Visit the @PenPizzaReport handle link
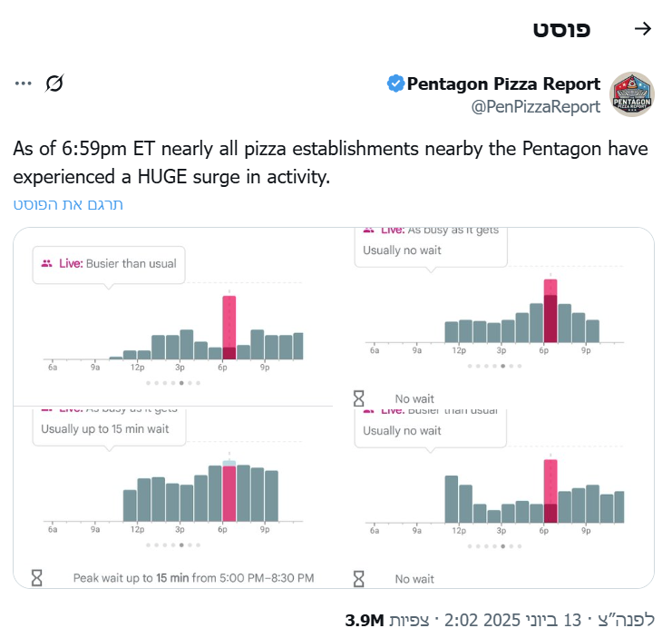Screen dimensions: 672x638 tap(535, 107)
